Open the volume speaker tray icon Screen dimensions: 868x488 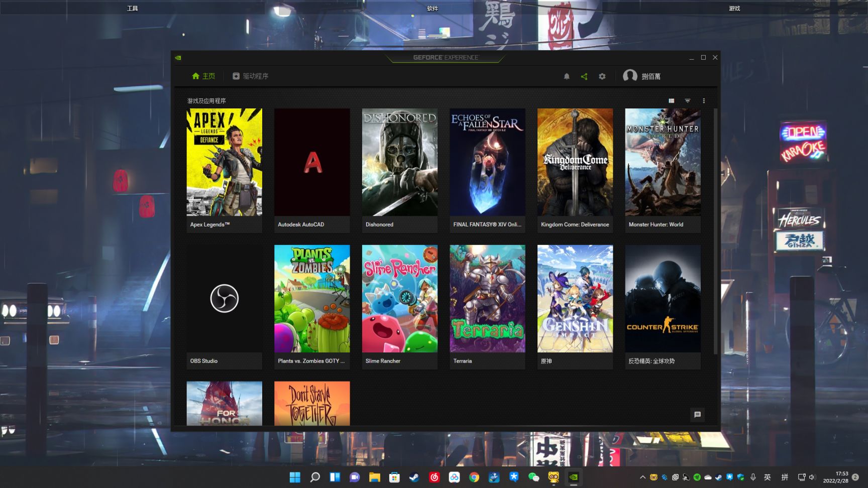[x=812, y=477]
